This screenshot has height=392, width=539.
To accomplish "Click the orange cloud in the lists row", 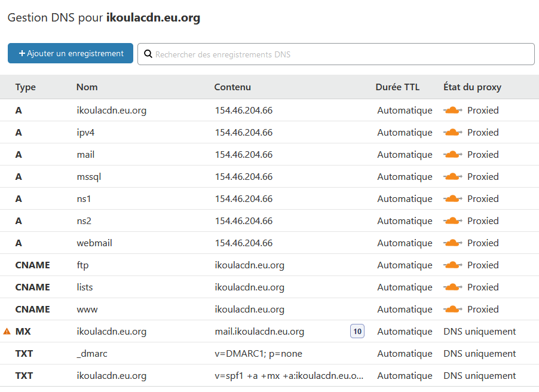I will tap(453, 287).
